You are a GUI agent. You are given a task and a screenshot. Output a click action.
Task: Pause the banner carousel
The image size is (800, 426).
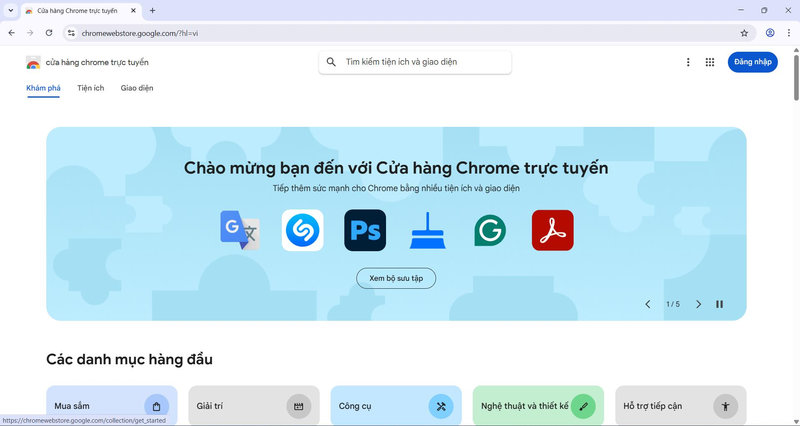(719, 304)
